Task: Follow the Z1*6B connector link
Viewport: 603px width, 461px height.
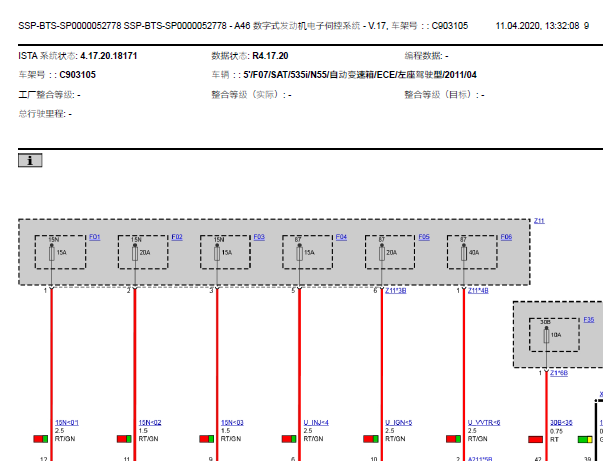Action: (x=558, y=373)
